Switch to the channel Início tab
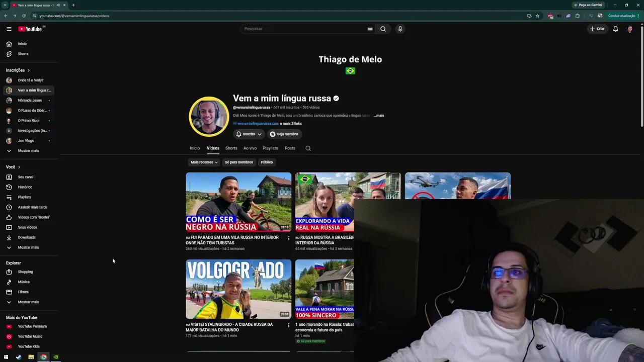The image size is (644, 362). tap(195, 148)
